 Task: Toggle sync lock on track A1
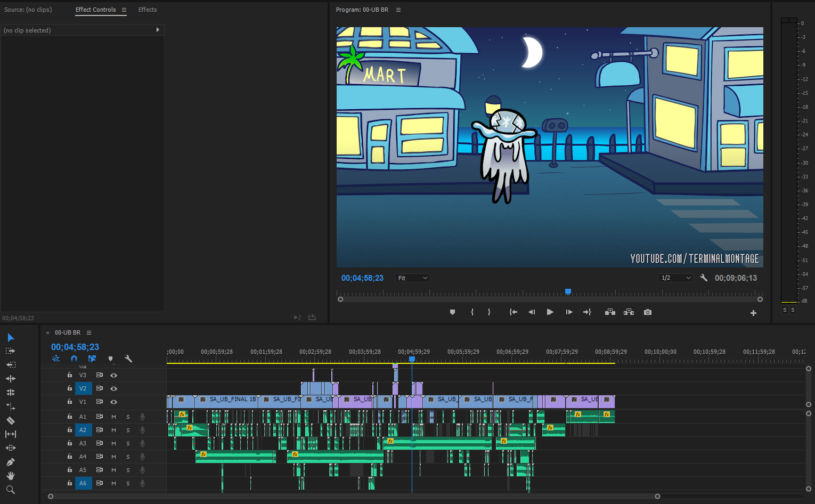pyautogui.click(x=100, y=417)
